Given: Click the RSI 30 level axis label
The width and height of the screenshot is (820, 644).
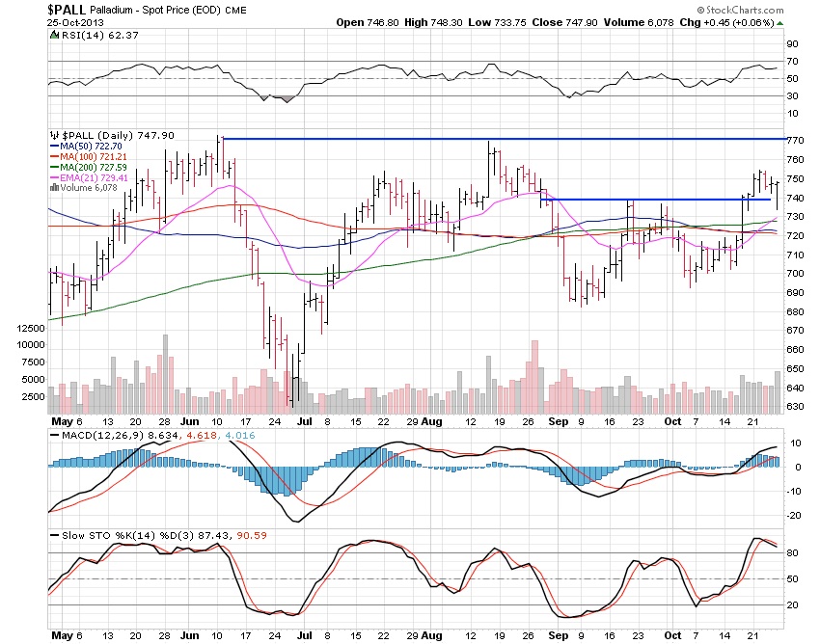Looking at the screenshot, I should coord(793,96).
